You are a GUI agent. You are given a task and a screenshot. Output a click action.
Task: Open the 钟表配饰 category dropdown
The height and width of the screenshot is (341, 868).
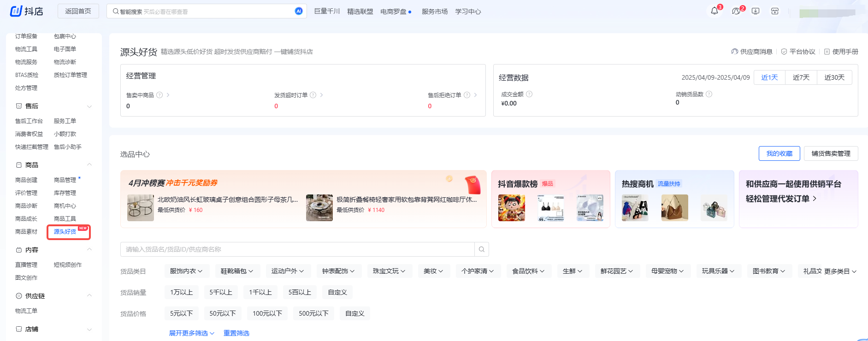pyautogui.click(x=338, y=271)
